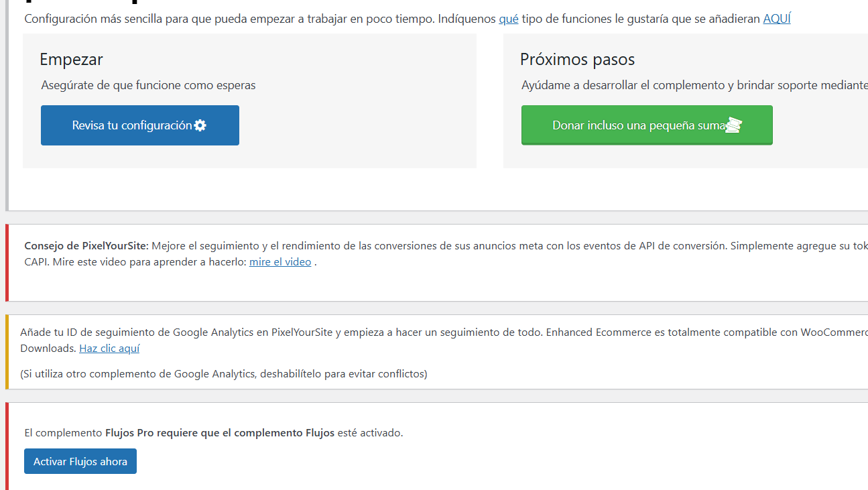Click the '(Si utiliza otro complemento de Google Analytics' note
This screenshot has height=490, width=868.
pos(224,374)
